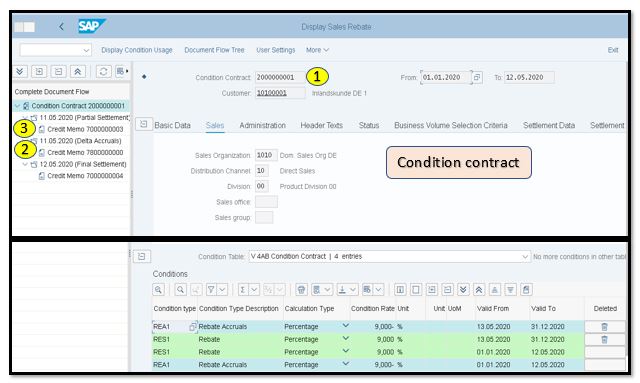640x383 pixels.
Task: Click Display Condition Usage
Action: [137, 50]
